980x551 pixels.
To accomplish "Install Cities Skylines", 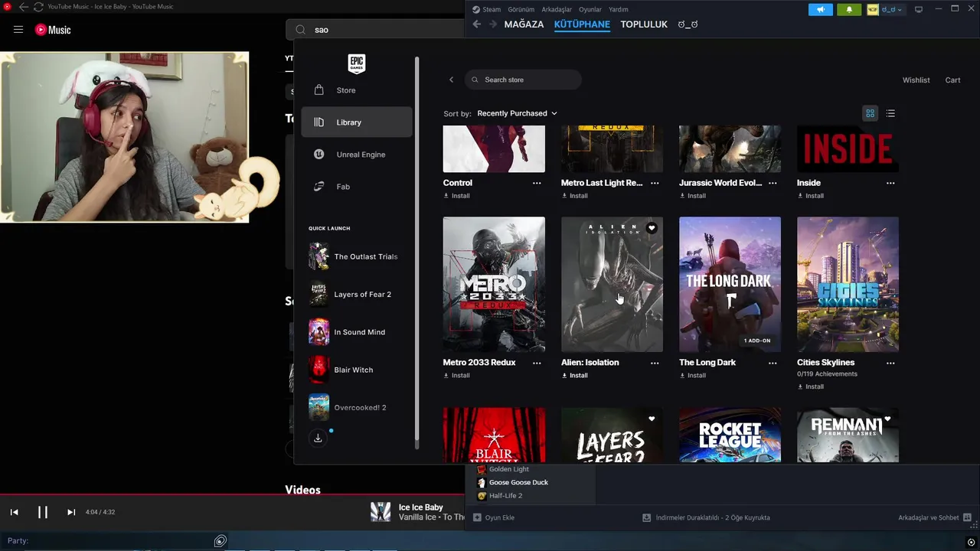I will [x=811, y=386].
